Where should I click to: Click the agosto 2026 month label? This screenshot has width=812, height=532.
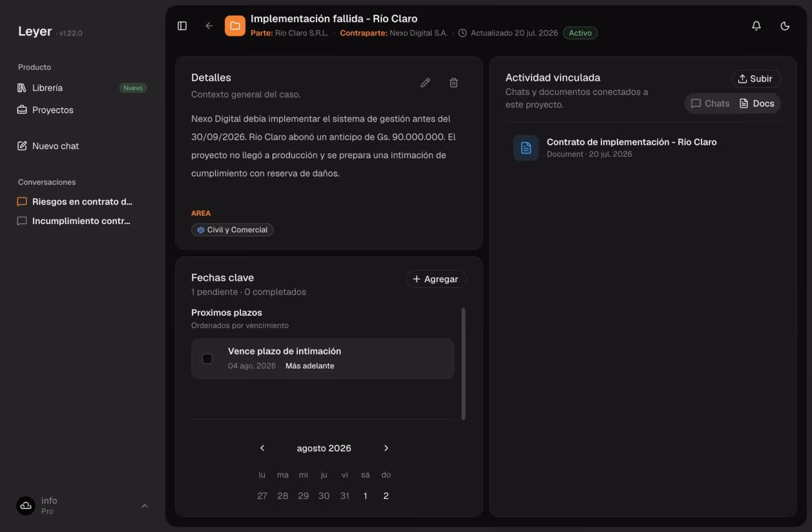pos(324,448)
